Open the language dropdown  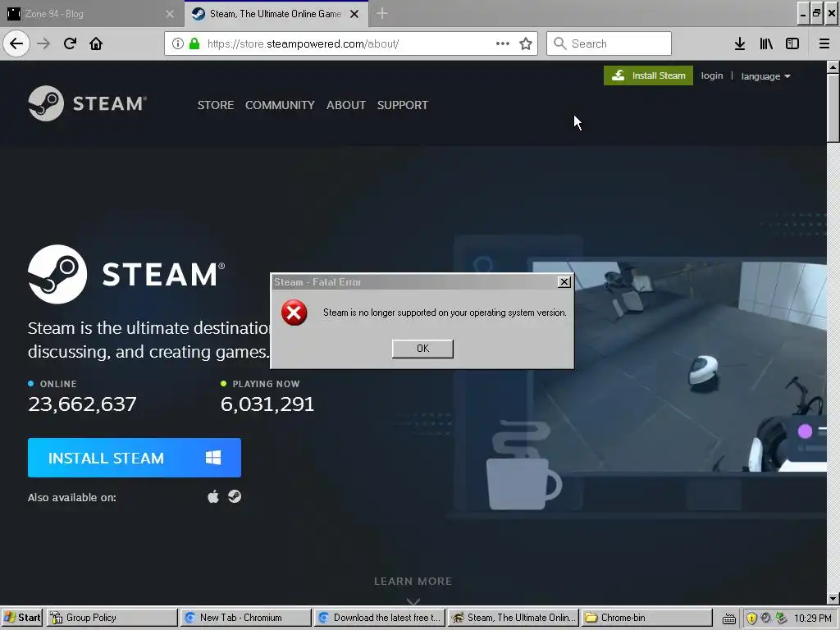click(x=765, y=76)
